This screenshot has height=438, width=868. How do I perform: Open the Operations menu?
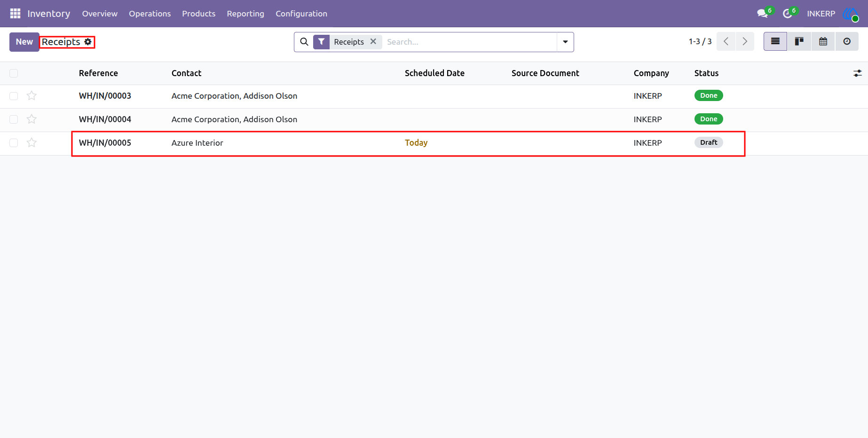(x=150, y=14)
